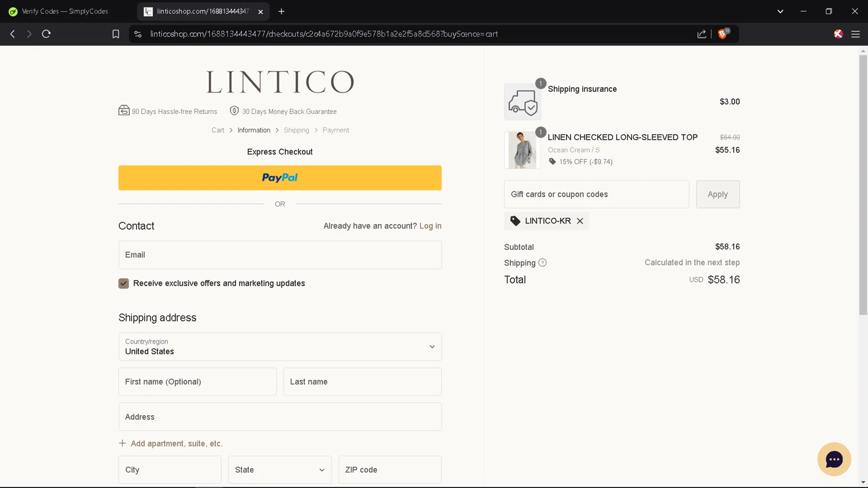Click the page vertical scrollbar thumb
Image resolution: width=868 pixels, height=488 pixels.
pyautogui.click(x=863, y=185)
